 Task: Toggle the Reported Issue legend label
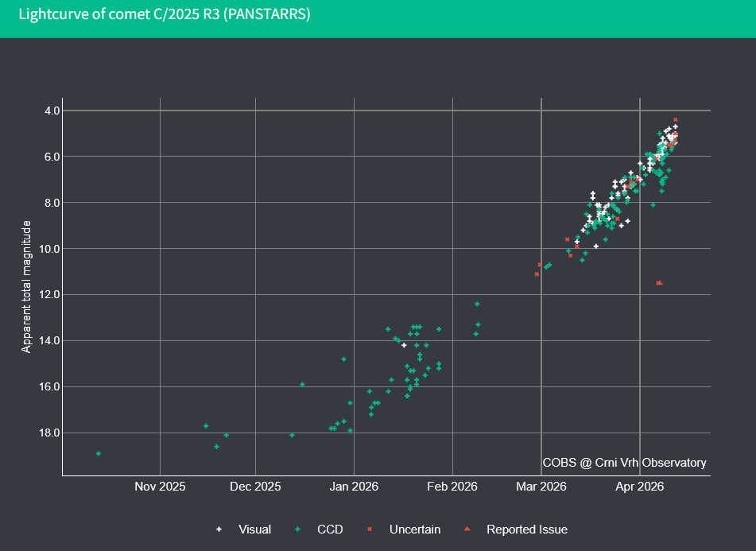coord(526,530)
